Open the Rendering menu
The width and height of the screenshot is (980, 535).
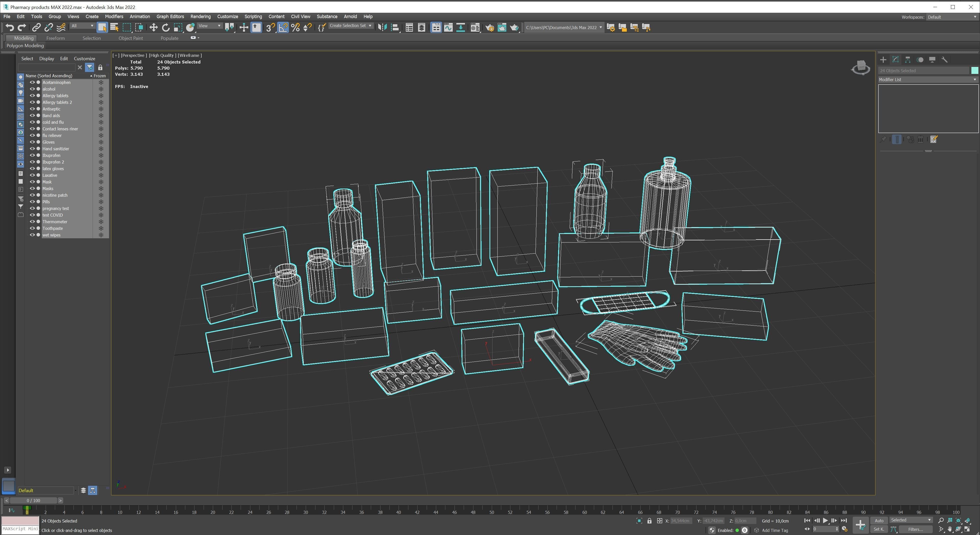click(200, 16)
